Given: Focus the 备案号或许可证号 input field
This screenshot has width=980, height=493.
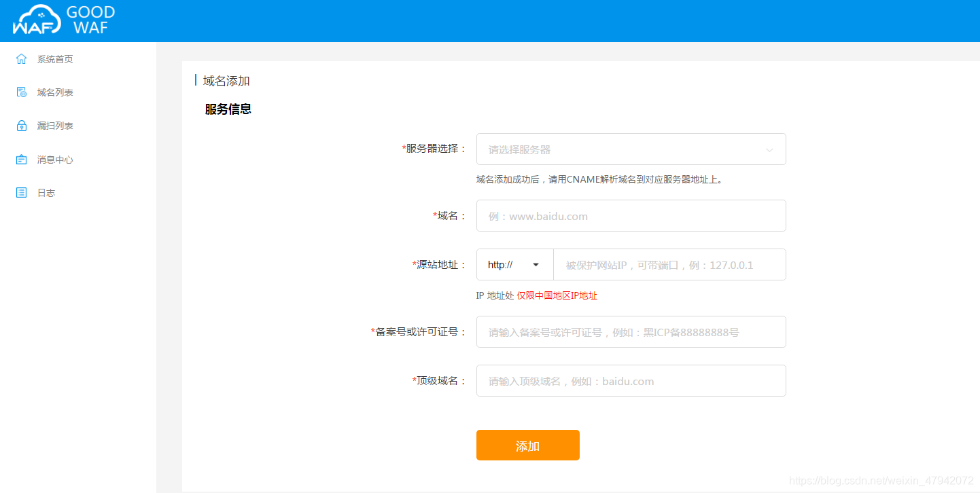Looking at the screenshot, I should 631,332.
